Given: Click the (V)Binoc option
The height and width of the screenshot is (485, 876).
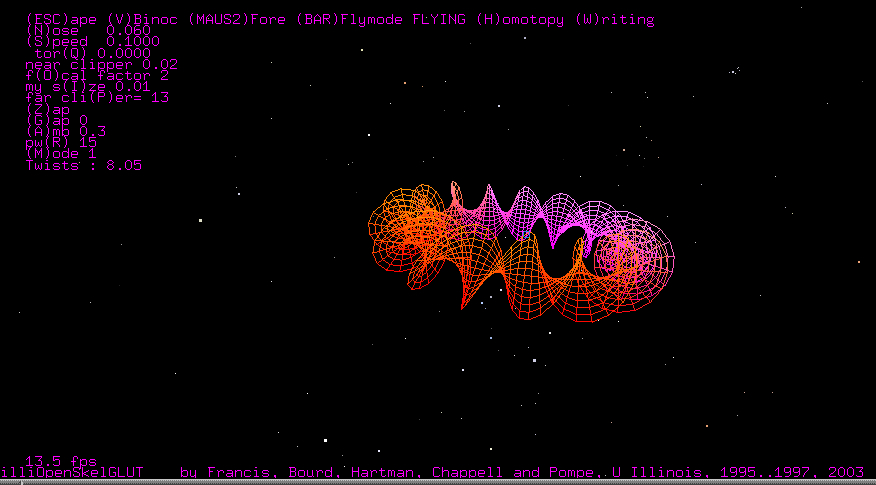Looking at the screenshot, I should point(135,20).
